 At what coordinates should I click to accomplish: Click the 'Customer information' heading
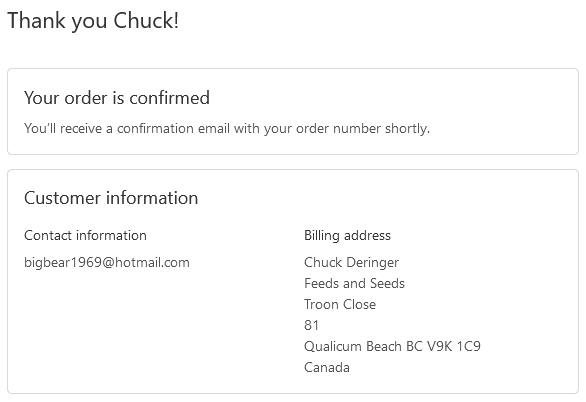click(111, 198)
